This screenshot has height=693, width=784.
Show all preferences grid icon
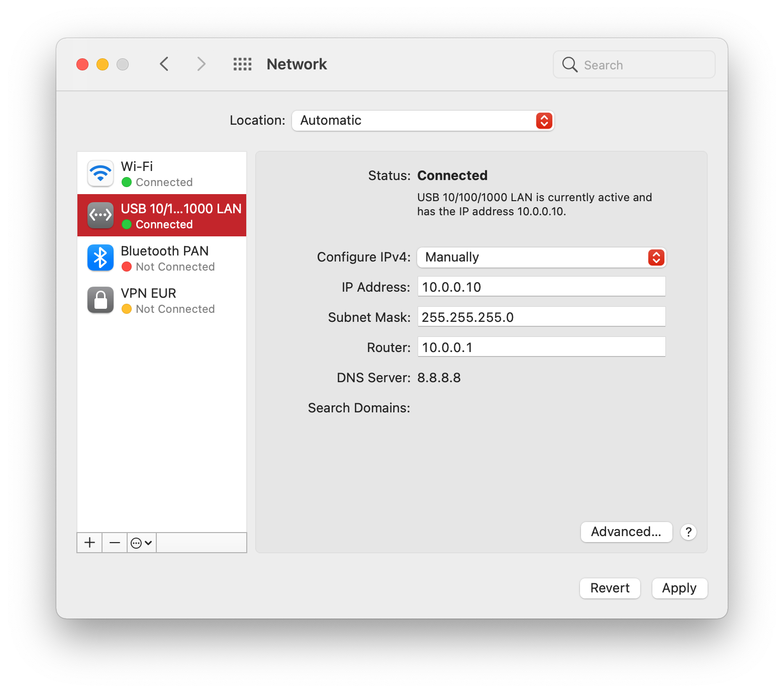(242, 64)
